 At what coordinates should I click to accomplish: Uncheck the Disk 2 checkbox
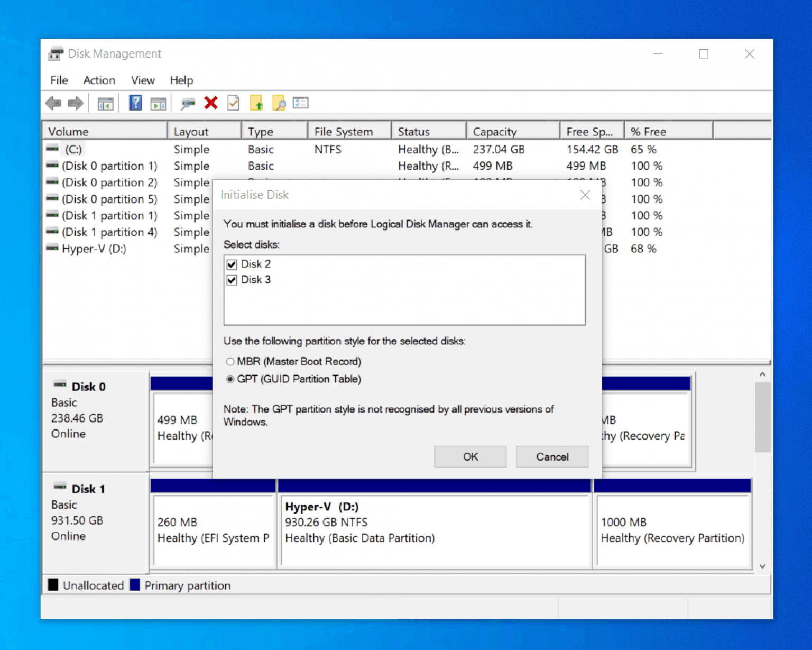coord(232,264)
